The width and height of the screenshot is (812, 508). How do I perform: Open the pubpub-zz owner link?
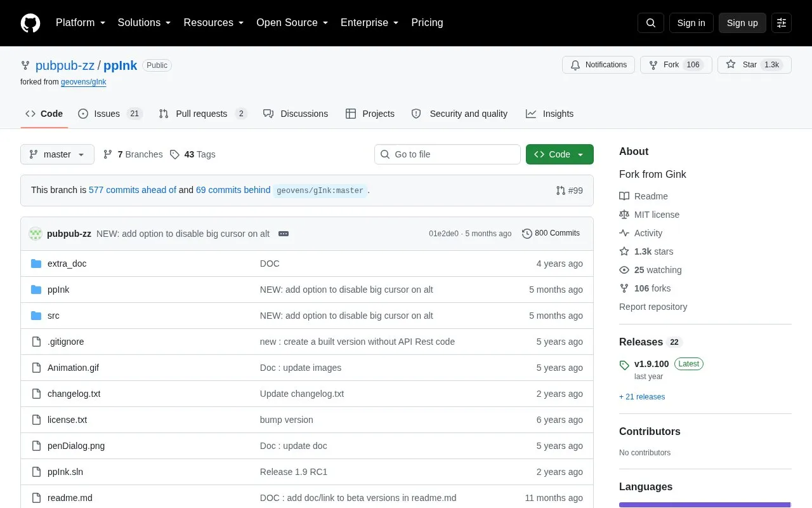(x=65, y=65)
